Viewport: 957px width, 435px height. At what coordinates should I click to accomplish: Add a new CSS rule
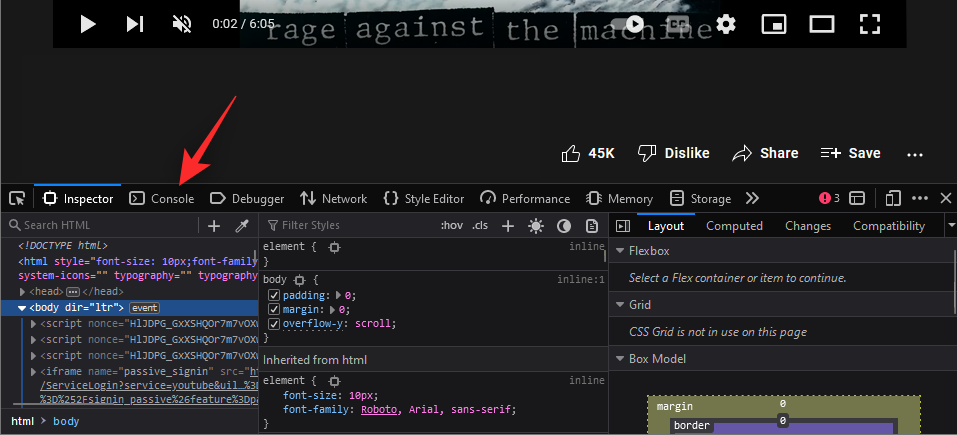point(508,226)
